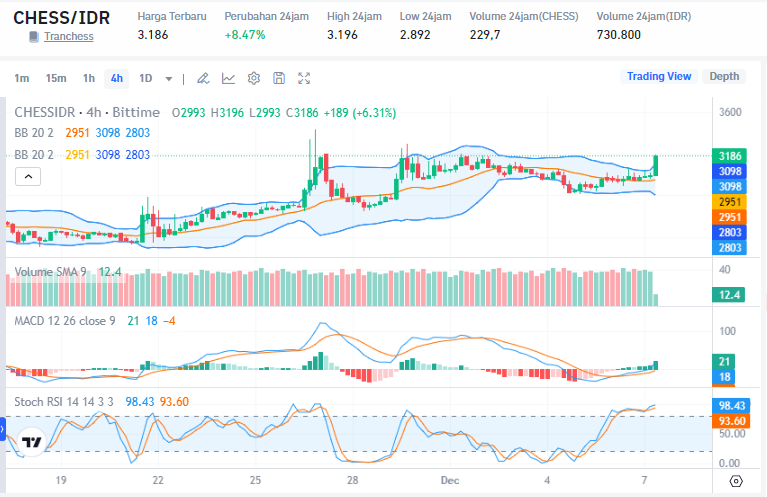Screen dimensions: 767x497
Task: Click the Low 24jam value 2.892
Action: pos(415,35)
